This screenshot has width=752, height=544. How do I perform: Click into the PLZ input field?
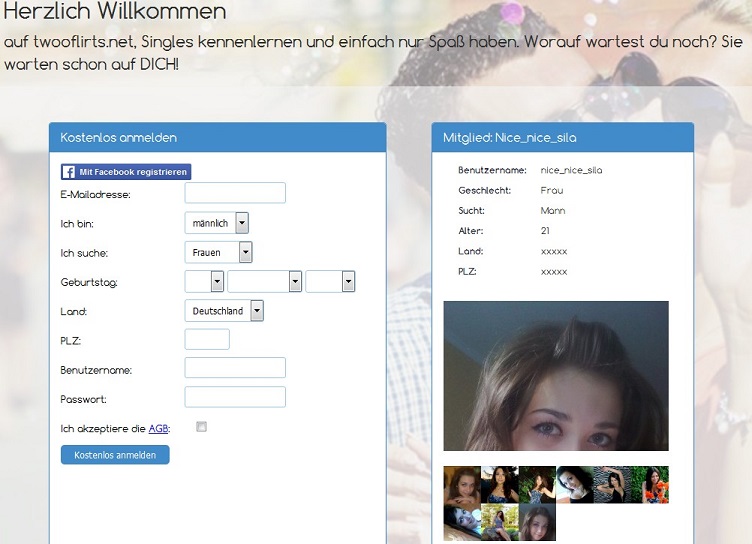pos(207,340)
